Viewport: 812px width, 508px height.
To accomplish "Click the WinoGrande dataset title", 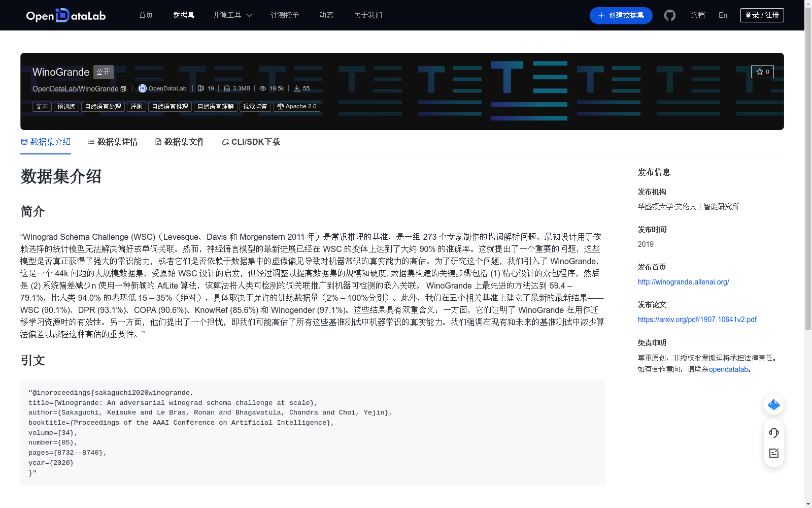I will 61,72.
